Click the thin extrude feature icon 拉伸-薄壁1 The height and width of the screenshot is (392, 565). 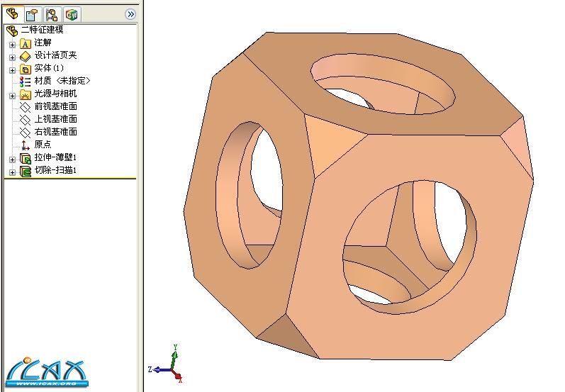[x=26, y=159]
